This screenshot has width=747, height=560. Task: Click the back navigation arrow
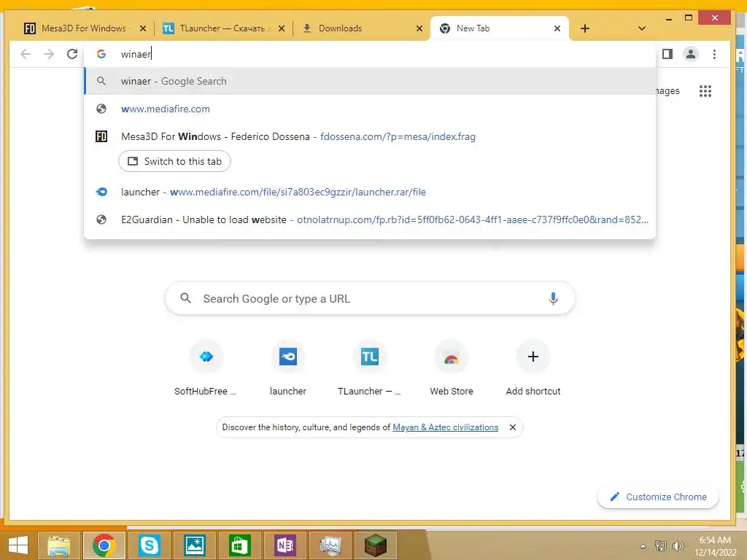tap(26, 54)
